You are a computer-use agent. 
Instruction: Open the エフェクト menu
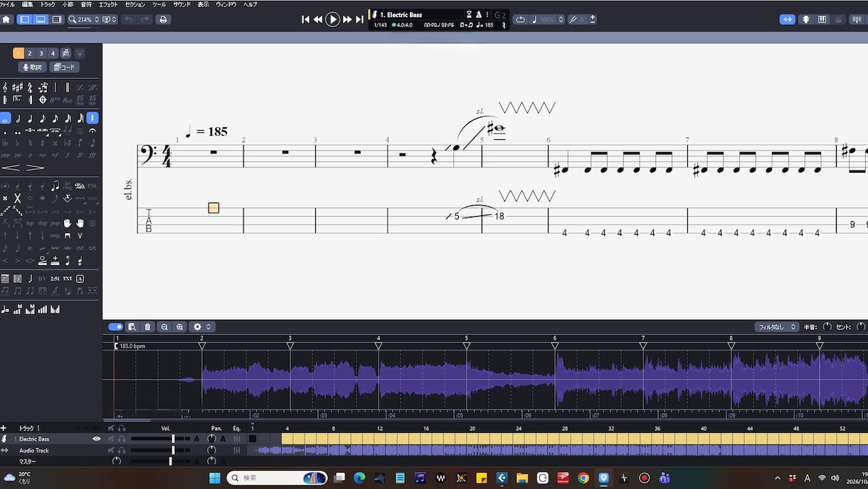pyautogui.click(x=108, y=4)
